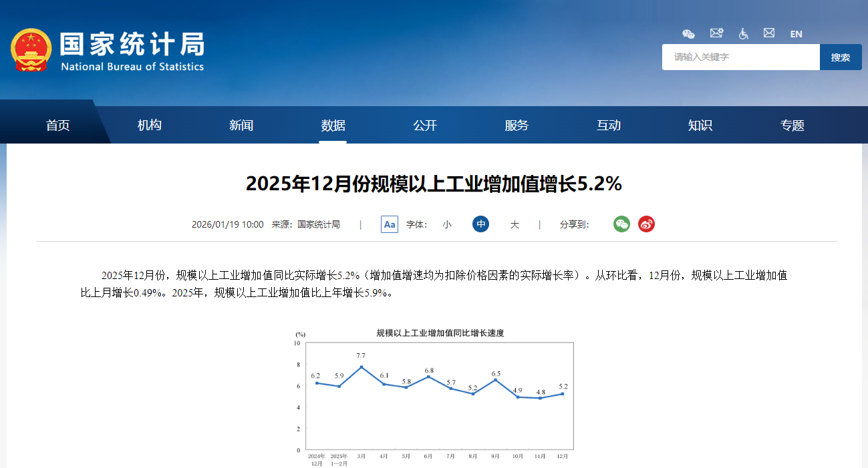Set font size to 小 (small)

(x=447, y=224)
